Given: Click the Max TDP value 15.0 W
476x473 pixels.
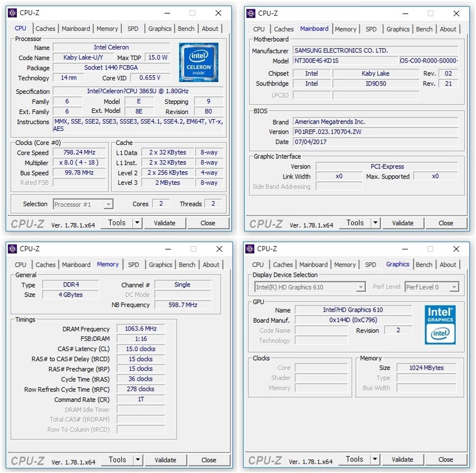Looking at the screenshot, I should point(158,57).
